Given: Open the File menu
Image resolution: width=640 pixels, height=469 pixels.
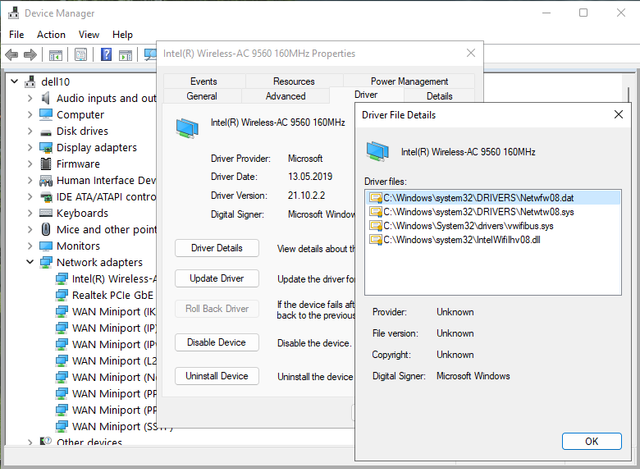Looking at the screenshot, I should click(16, 35).
